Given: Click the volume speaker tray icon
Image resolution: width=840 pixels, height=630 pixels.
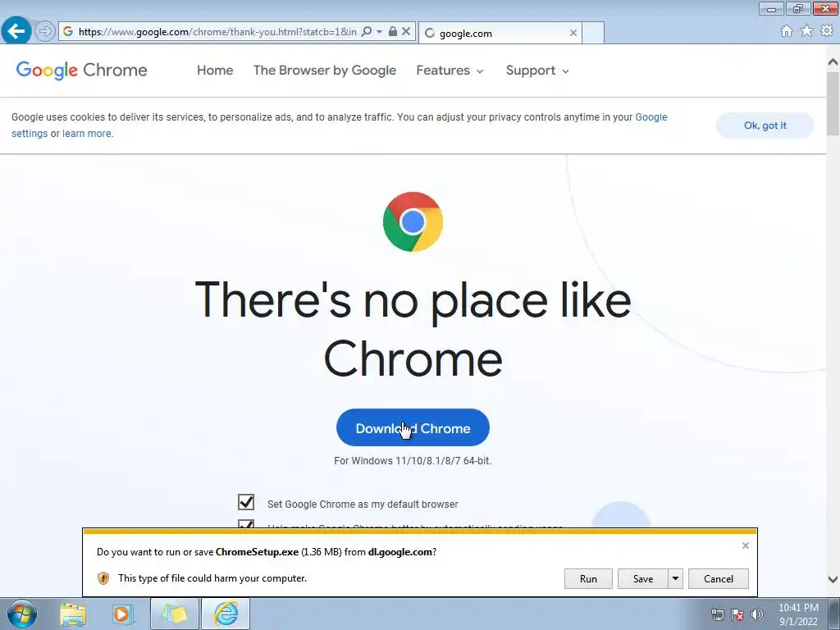Looking at the screenshot, I should coord(757,615).
